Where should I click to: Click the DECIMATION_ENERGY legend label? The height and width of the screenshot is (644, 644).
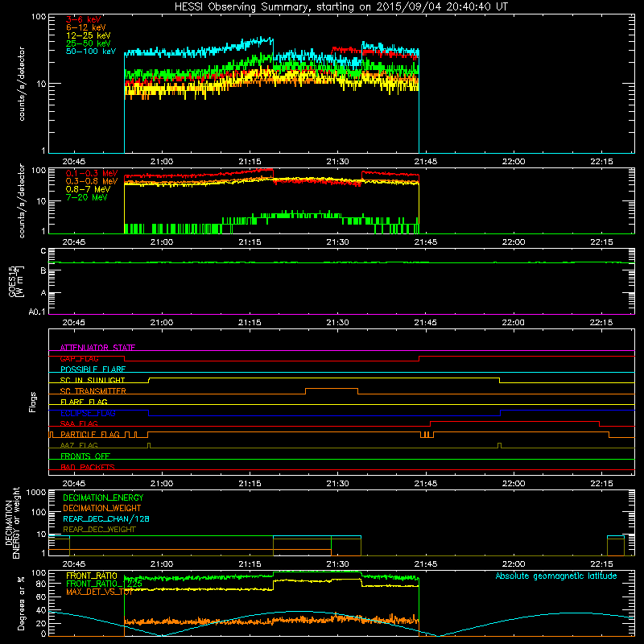pyautogui.click(x=103, y=497)
